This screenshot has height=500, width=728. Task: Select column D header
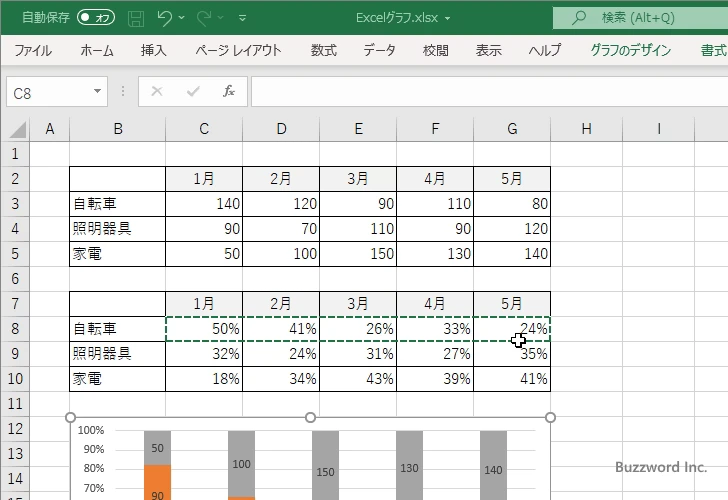[281, 129]
